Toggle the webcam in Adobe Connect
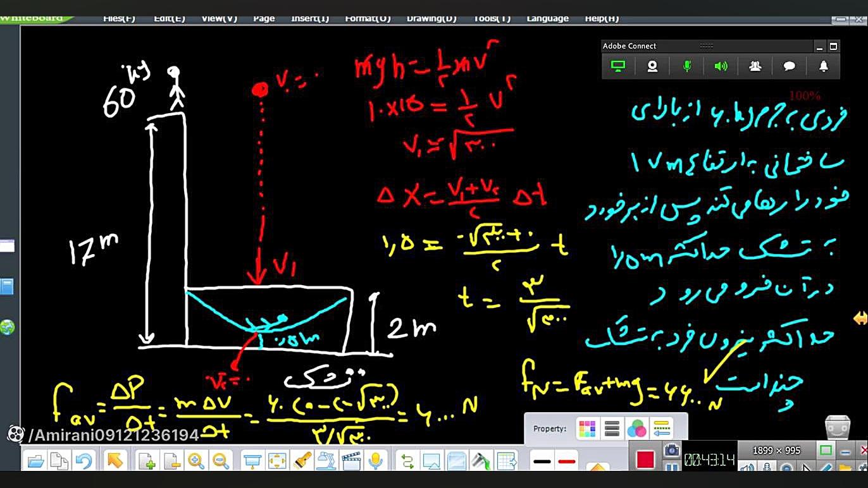The height and width of the screenshot is (488, 868). [652, 66]
